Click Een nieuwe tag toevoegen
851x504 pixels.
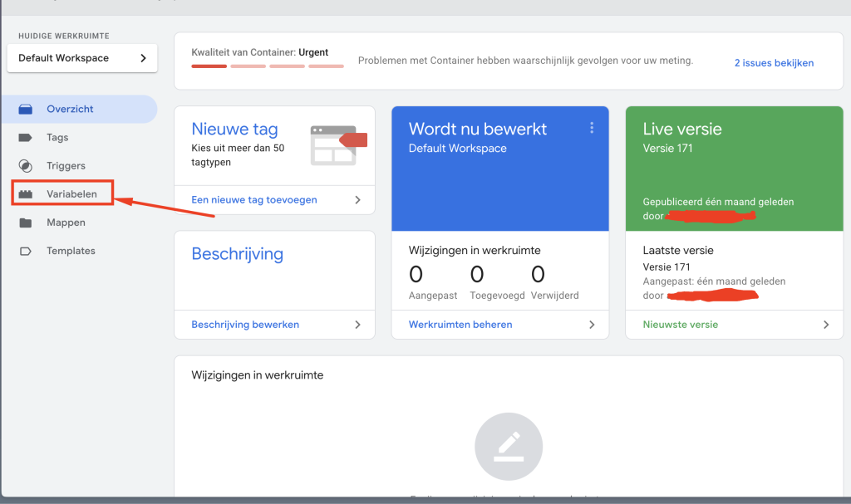coord(254,199)
